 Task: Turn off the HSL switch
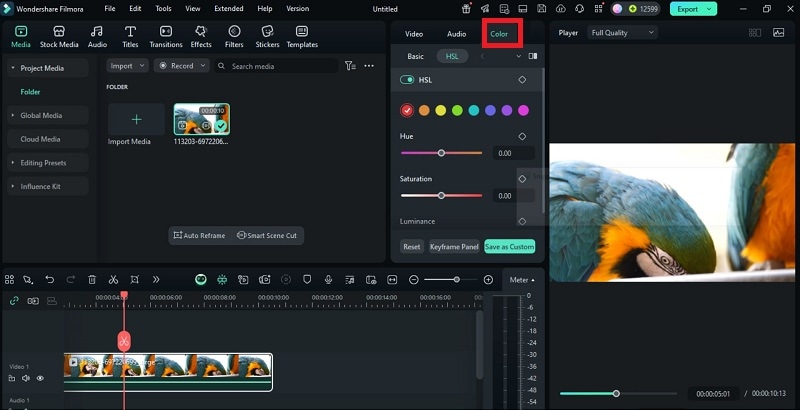(407, 80)
